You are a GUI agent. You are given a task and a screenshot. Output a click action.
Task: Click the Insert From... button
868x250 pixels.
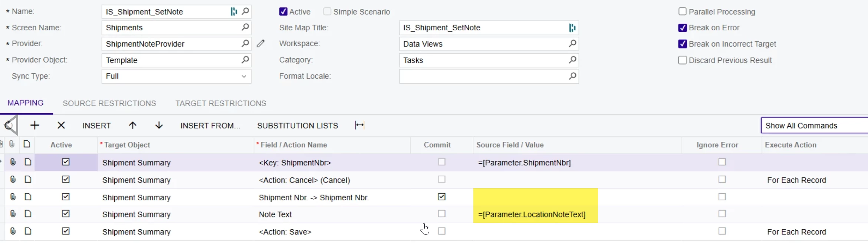pos(210,126)
